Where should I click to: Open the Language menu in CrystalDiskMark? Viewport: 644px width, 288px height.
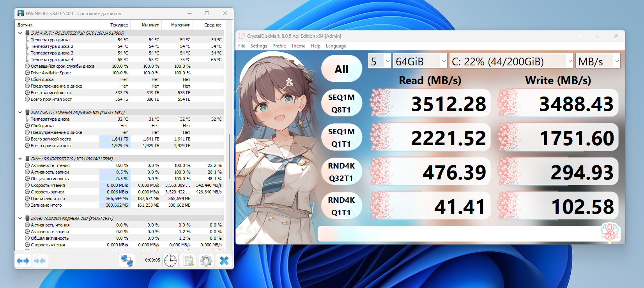click(336, 46)
